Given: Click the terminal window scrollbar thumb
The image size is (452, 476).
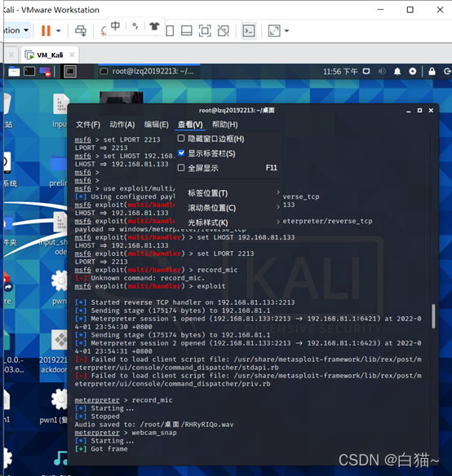Looking at the screenshot, I should coord(433,316).
